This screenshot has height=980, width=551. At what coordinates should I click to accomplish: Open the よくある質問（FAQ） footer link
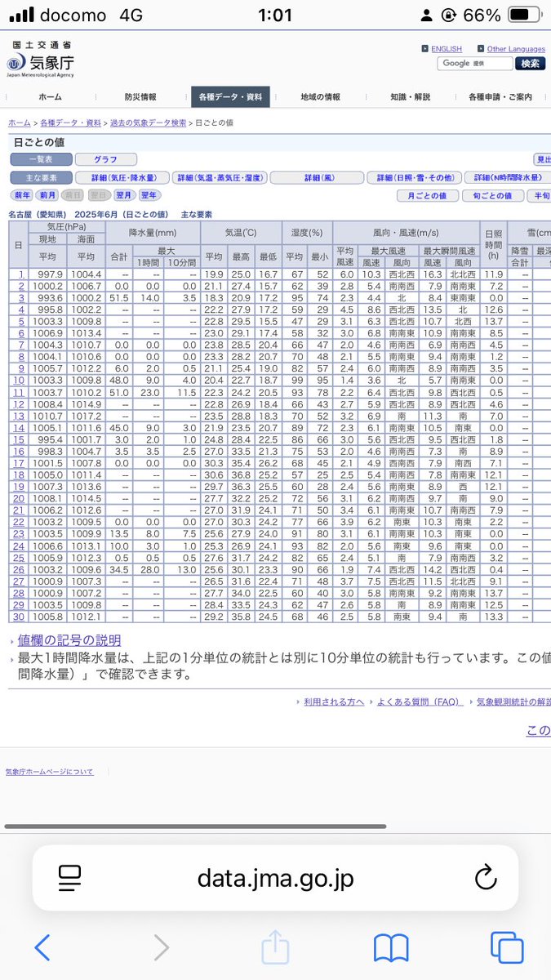point(420,702)
